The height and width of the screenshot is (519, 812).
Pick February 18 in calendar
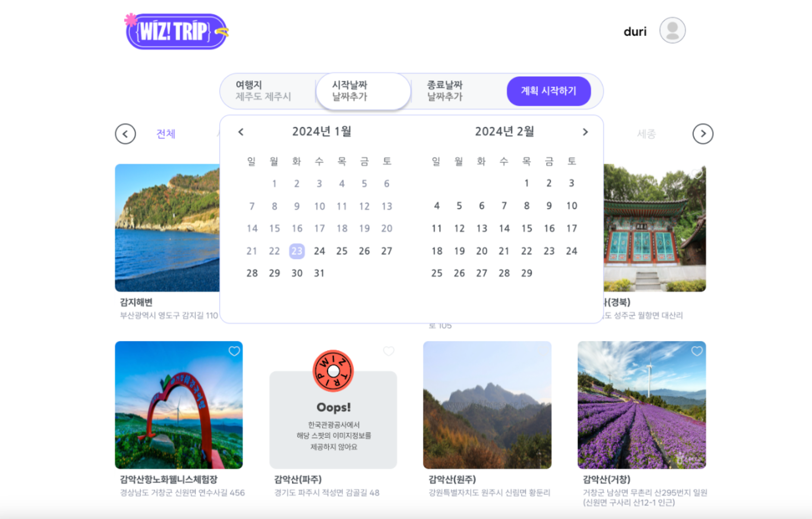[437, 251]
